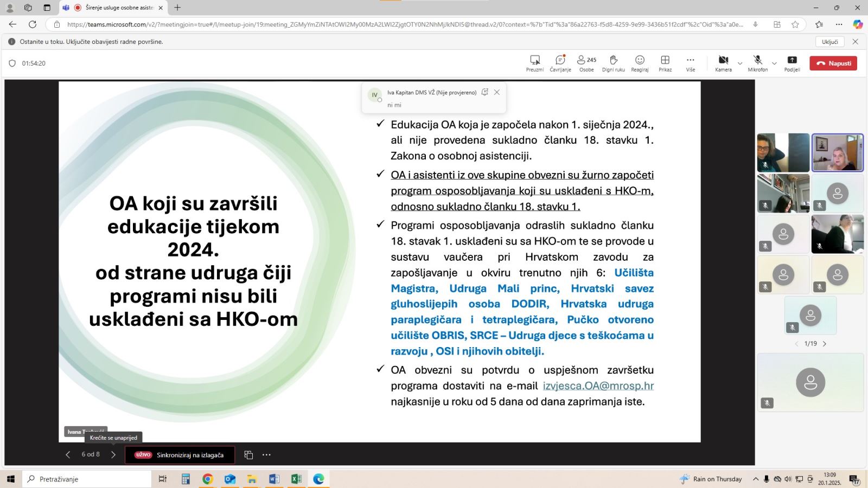Open Outlook from the taskbar
The width and height of the screenshot is (868, 488).
pyautogui.click(x=230, y=479)
